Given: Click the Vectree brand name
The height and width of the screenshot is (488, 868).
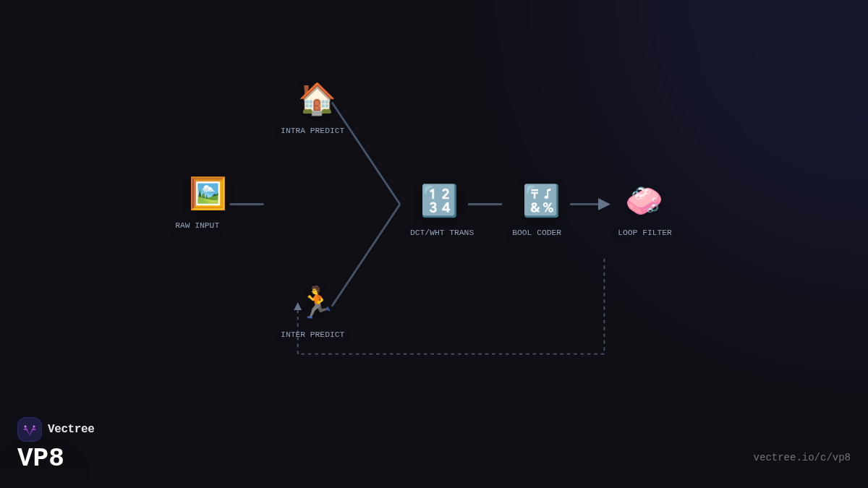Looking at the screenshot, I should tap(71, 429).
